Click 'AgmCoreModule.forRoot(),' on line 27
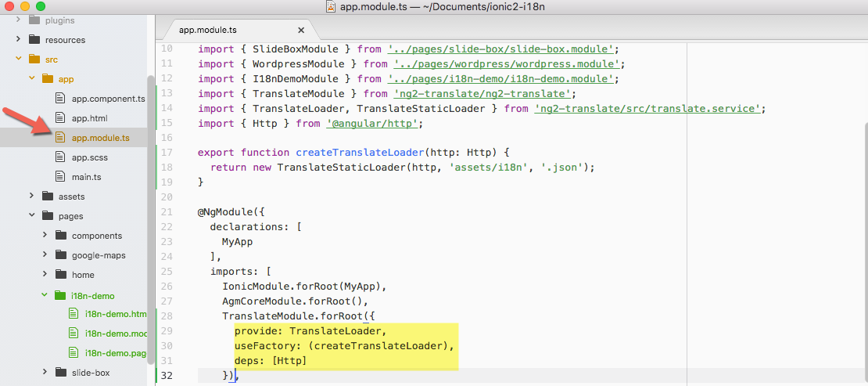Image resolution: width=868 pixels, height=386 pixels. pyautogui.click(x=295, y=301)
